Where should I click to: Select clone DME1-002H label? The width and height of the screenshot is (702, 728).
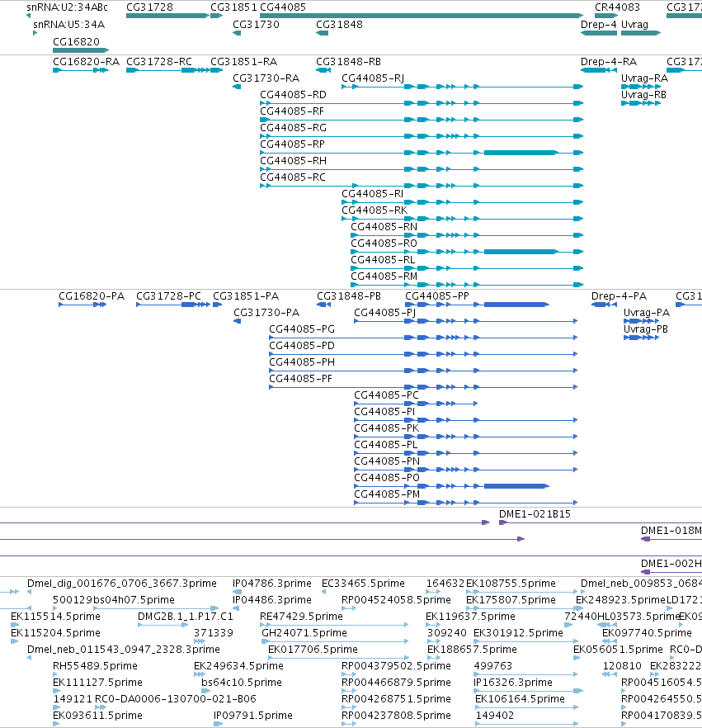pos(671,563)
